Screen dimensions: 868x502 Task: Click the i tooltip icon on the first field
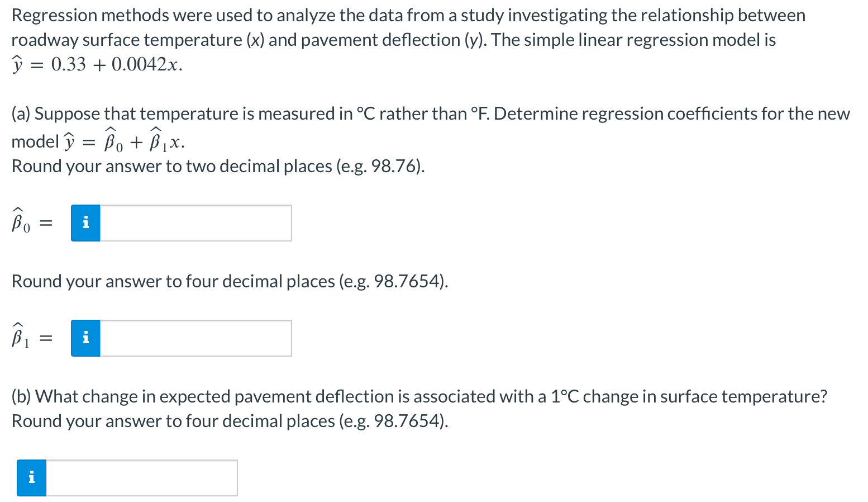(x=85, y=222)
